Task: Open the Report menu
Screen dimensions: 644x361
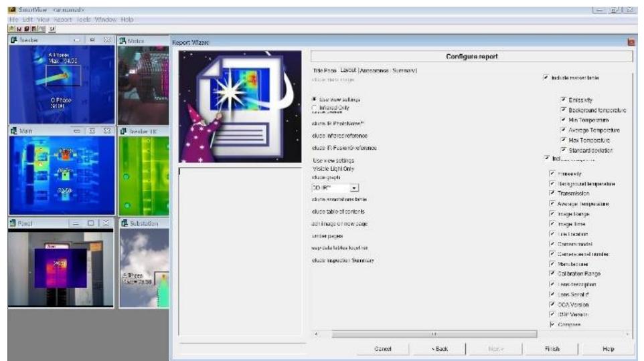Action: point(62,19)
